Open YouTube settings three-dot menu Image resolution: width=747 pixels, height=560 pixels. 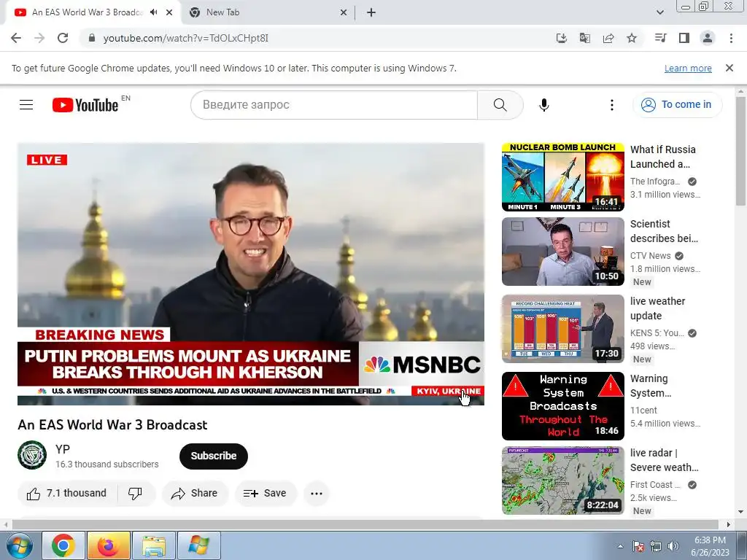pos(612,105)
